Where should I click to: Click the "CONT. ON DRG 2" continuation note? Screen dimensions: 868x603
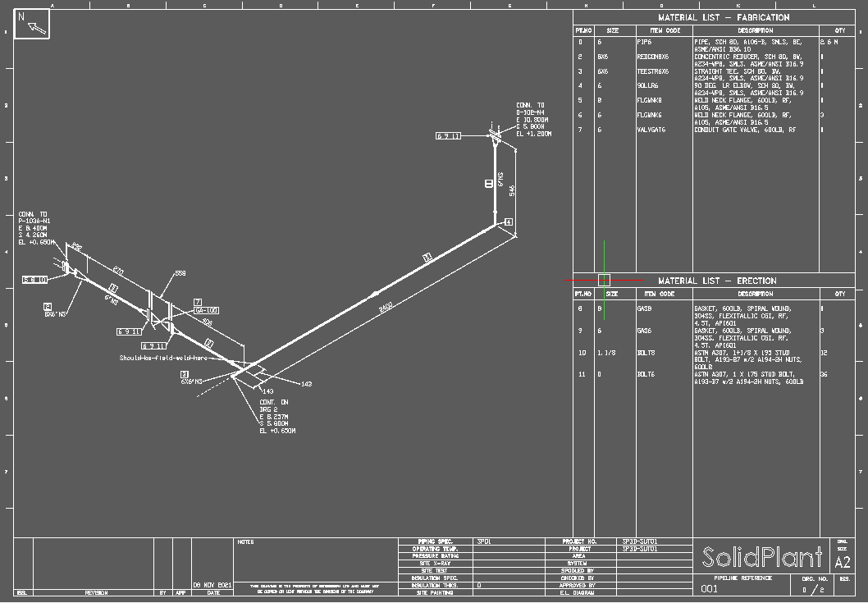point(274,406)
